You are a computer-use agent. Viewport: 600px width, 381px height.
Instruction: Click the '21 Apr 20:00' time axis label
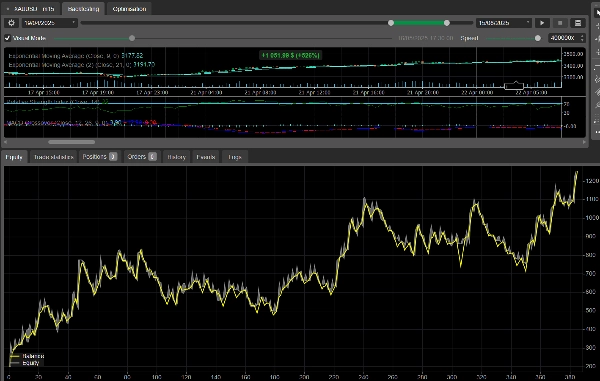click(423, 93)
